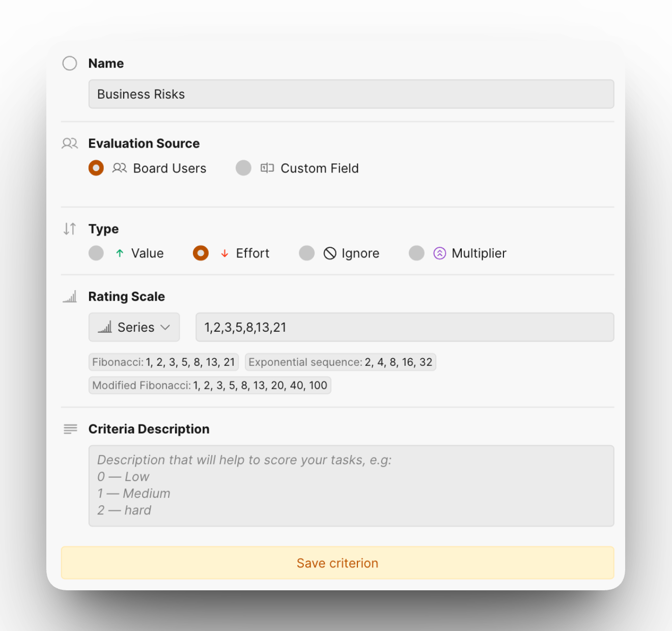672x631 pixels.
Task: Click the Evaluation Source users icon
Action: 70,144
